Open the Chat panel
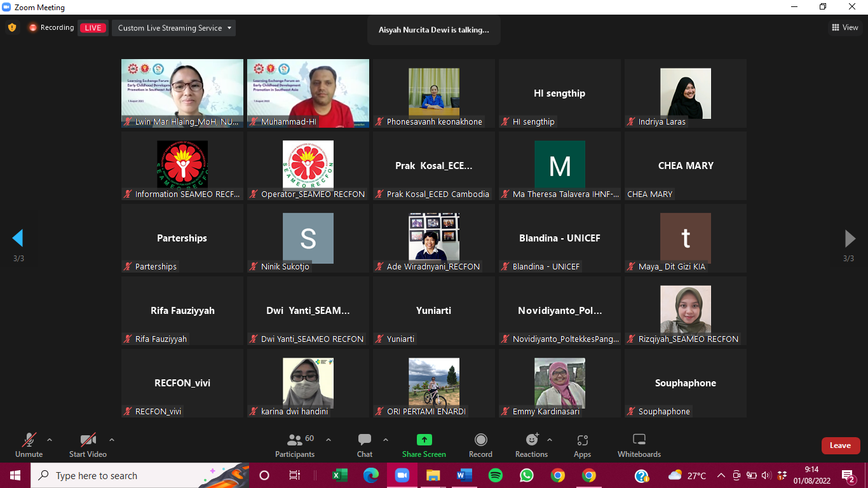Screen dimensions: 868x488 tap(364, 440)
